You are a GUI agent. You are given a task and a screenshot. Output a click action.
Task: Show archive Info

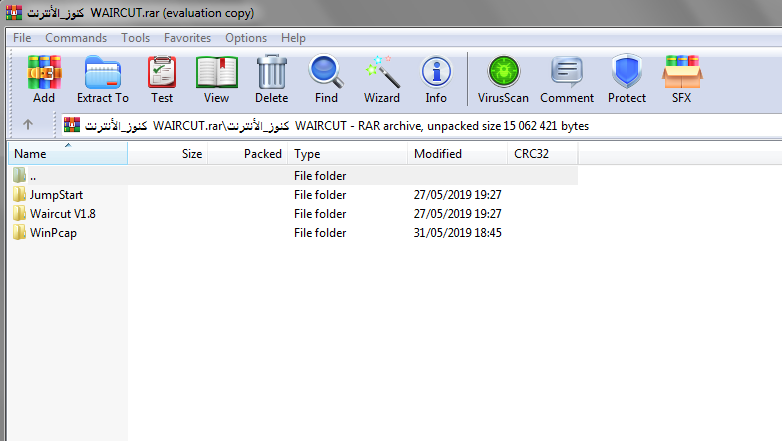coord(436,79)
